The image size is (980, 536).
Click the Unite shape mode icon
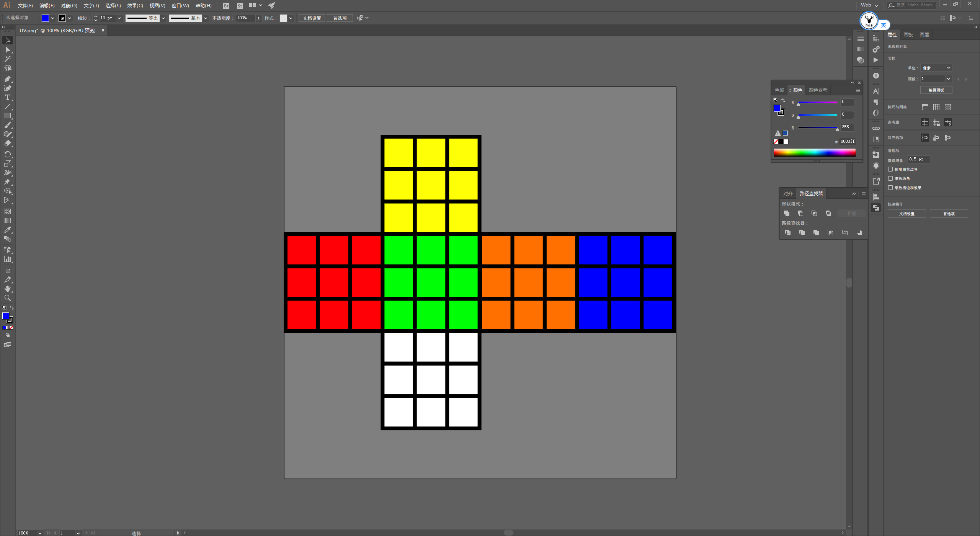tap(787, 213)
